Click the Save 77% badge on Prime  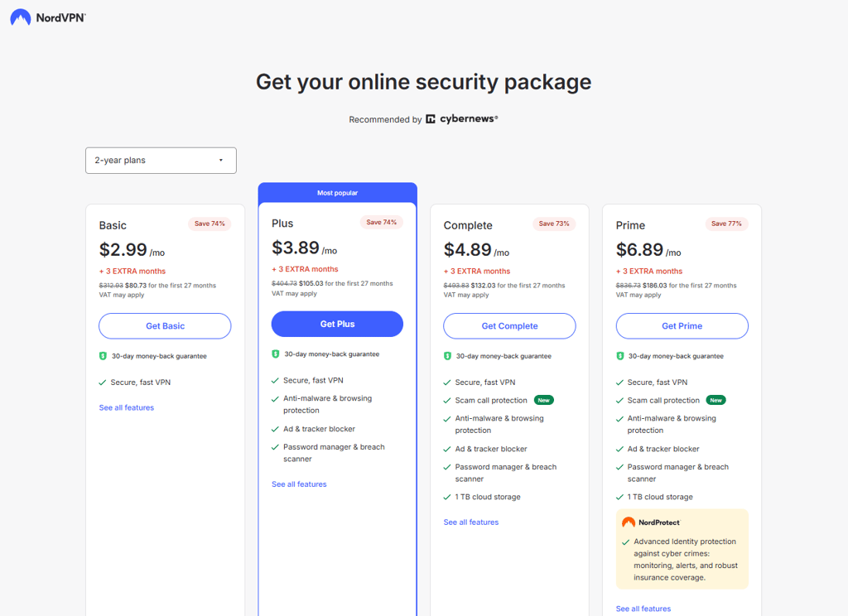click(726, 224)
